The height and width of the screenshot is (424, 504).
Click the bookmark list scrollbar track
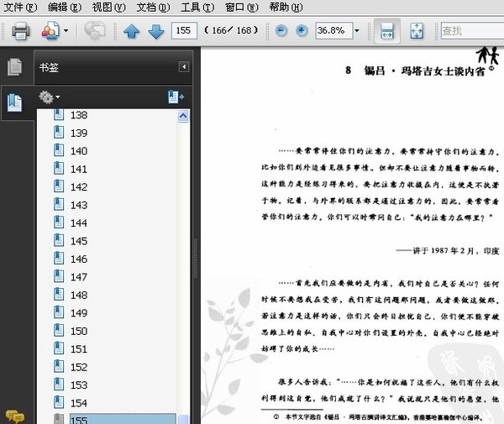coord(183,267)
